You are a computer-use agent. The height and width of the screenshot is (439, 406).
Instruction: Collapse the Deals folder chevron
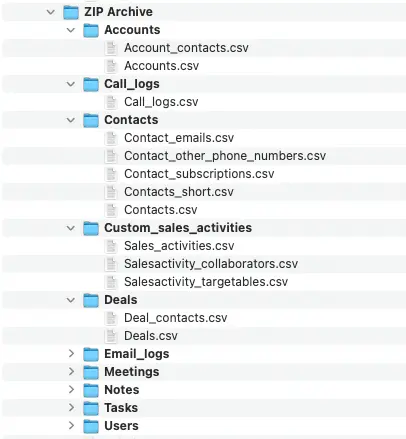[71, 300]
